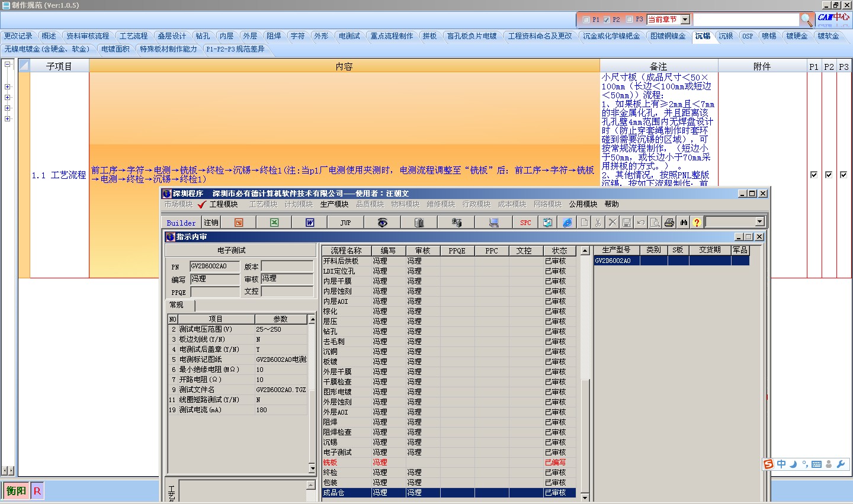Click the magnifier search icon at top

[x=806, y=20]
